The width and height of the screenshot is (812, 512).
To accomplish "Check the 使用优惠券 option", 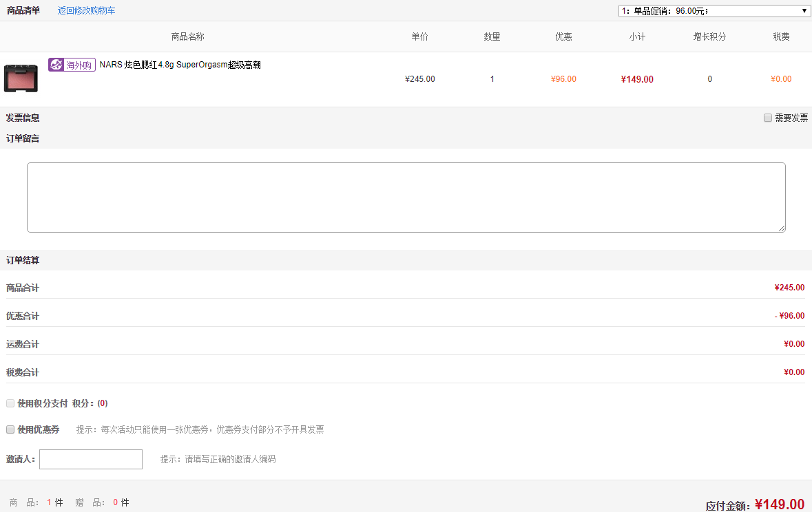I will point(10,429).
